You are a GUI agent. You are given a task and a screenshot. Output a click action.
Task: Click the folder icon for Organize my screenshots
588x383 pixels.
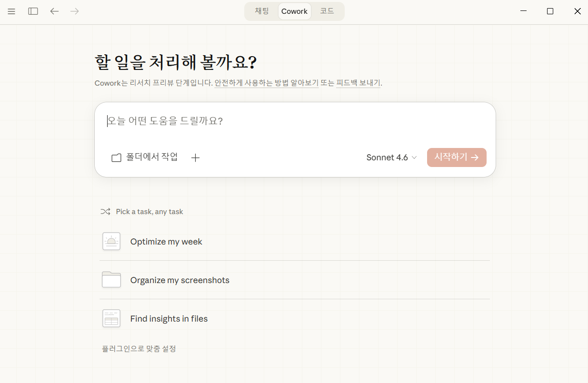click(x=111, y=280)
